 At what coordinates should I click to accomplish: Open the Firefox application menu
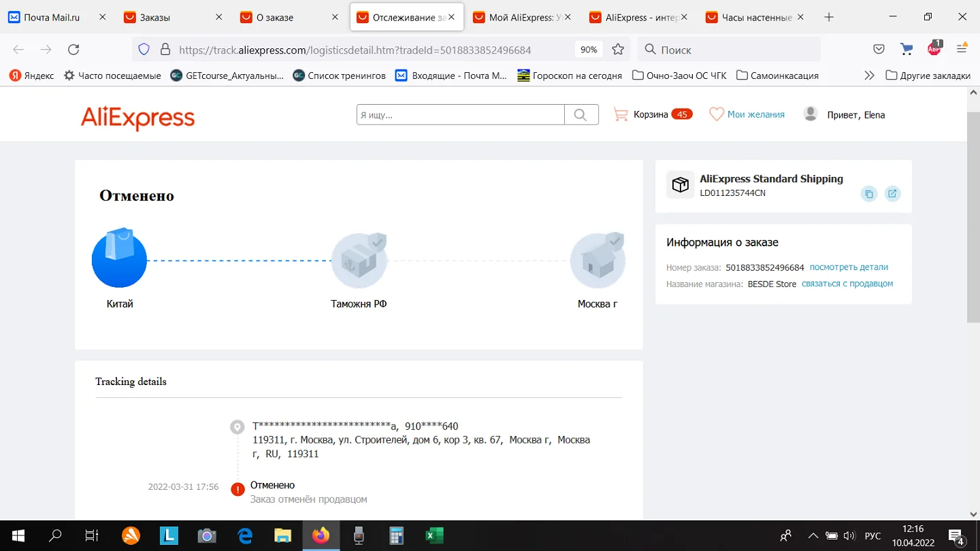click(962, 49)
